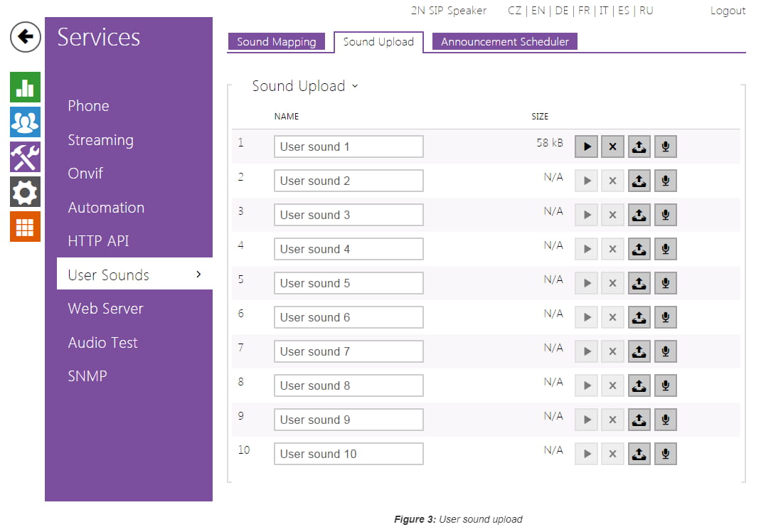Open the green Status chart icon

point(25,87)
